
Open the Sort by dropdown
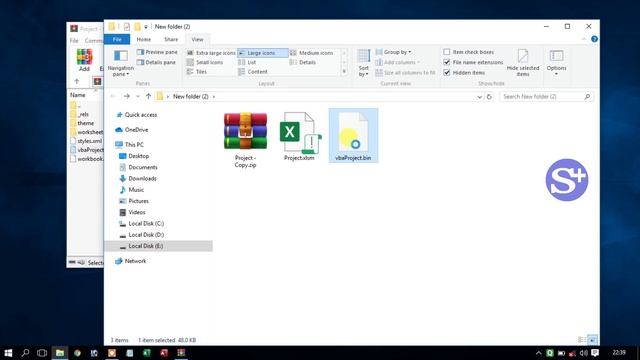click(x=363, y=63)
